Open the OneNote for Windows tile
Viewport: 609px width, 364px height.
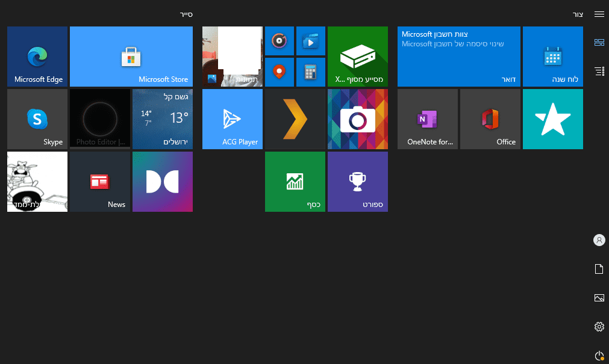pyautogui.click(x=428, y=119)
